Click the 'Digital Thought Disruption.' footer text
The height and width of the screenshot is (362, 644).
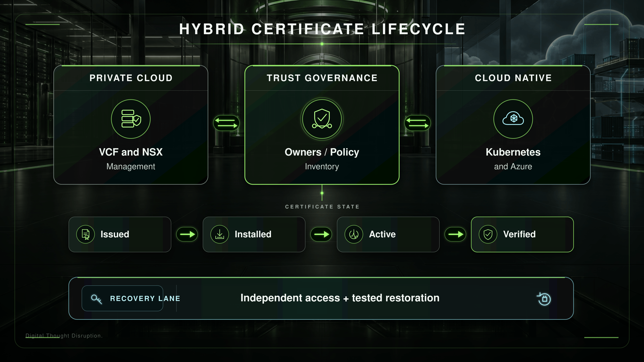pos(64,336)
